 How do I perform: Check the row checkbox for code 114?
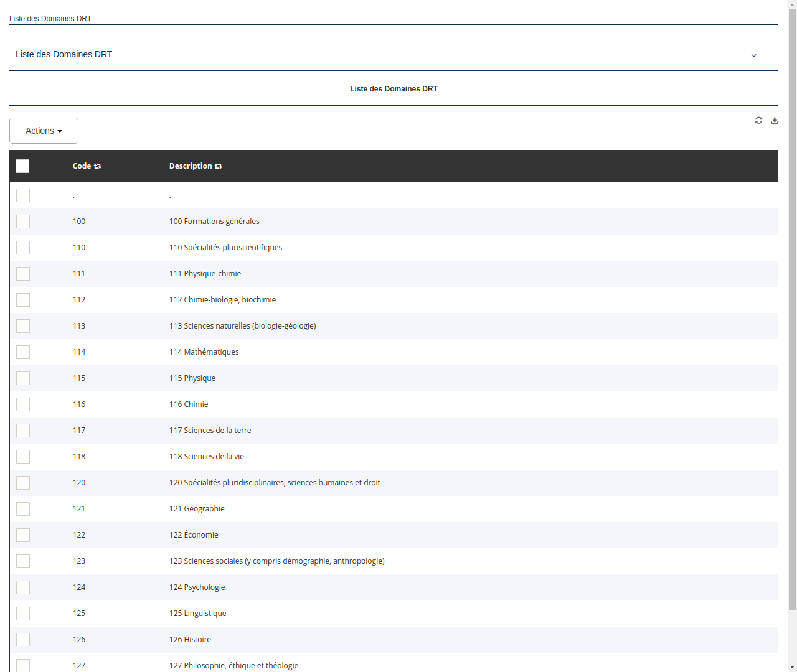[22, 352]
